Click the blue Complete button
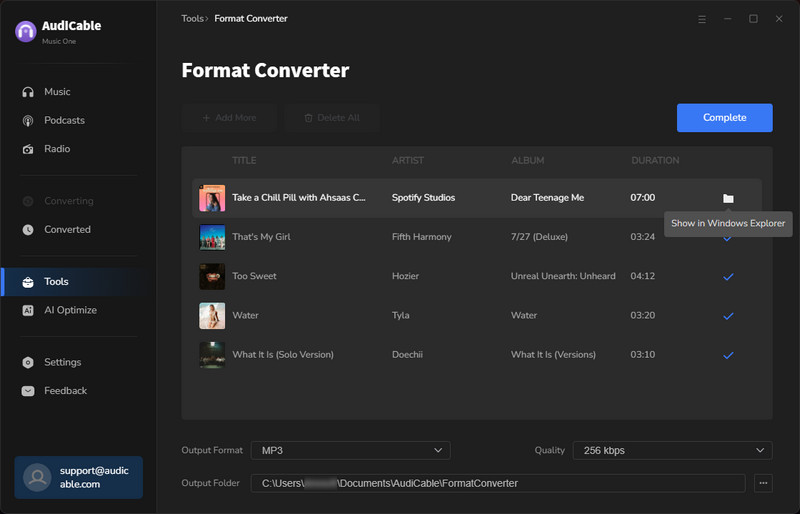 coord(724,118)
